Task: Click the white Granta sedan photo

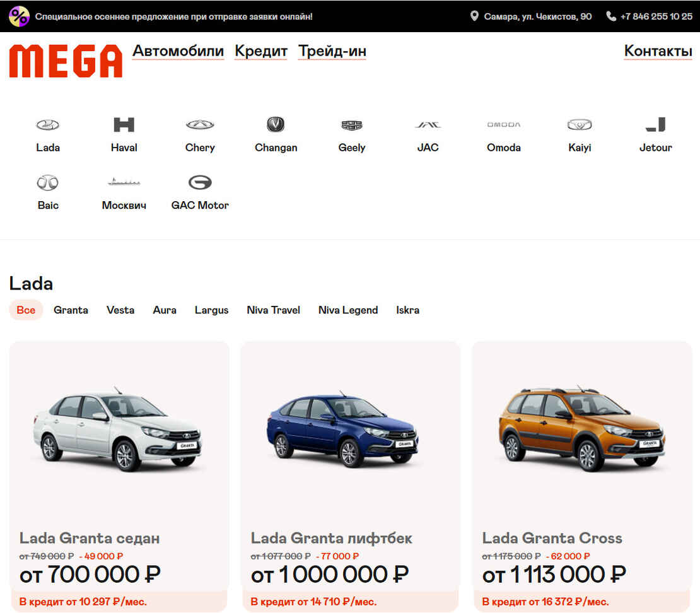Action: (x=117, y=429)
